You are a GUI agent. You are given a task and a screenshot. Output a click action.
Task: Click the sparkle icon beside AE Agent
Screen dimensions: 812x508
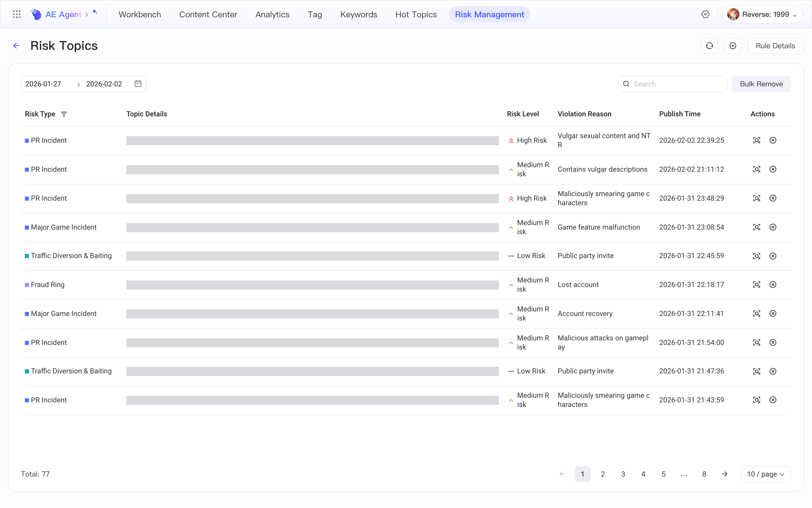point(95,12)
